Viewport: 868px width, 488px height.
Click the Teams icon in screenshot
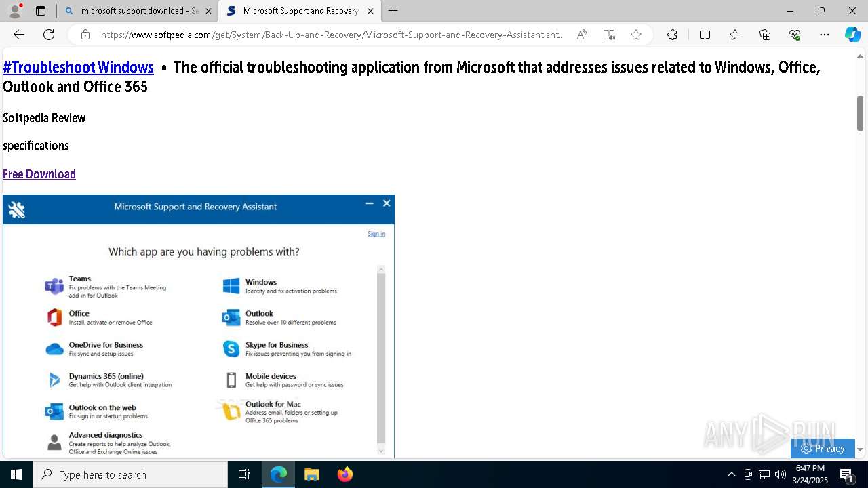click(54, 287)
